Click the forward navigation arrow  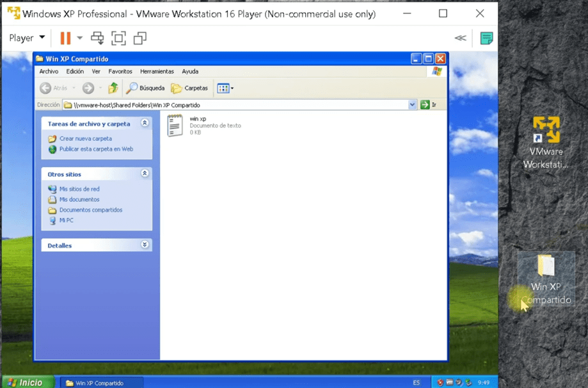tap(88, 88)
